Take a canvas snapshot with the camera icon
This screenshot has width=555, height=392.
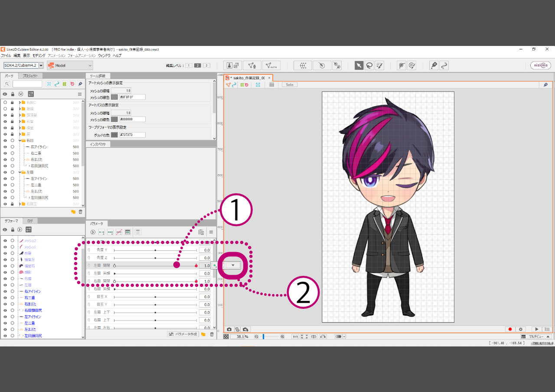(229, 329)
